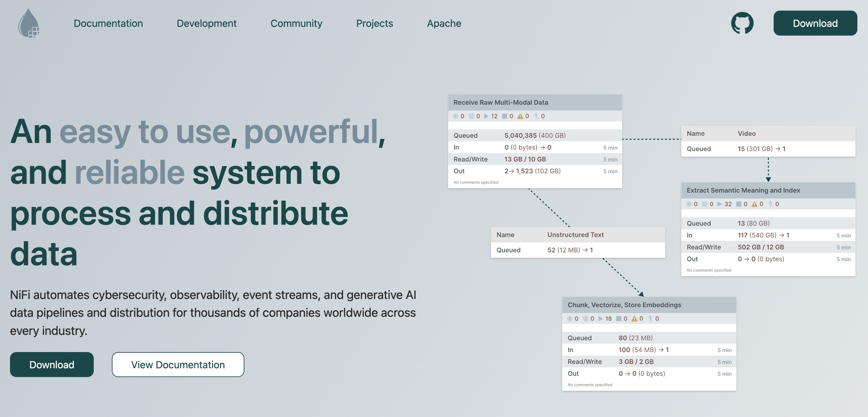Click the play icon on Chunk, Vectorize, Store Embeddings
Image resolution: width=868 pixels, height=417 pixels.
601,318
